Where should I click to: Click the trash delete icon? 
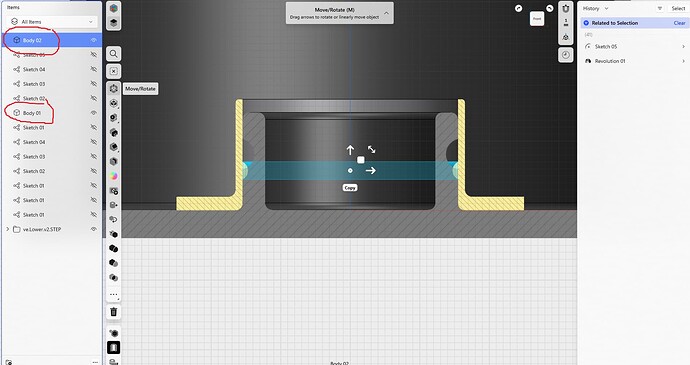[x=114, y=312]
